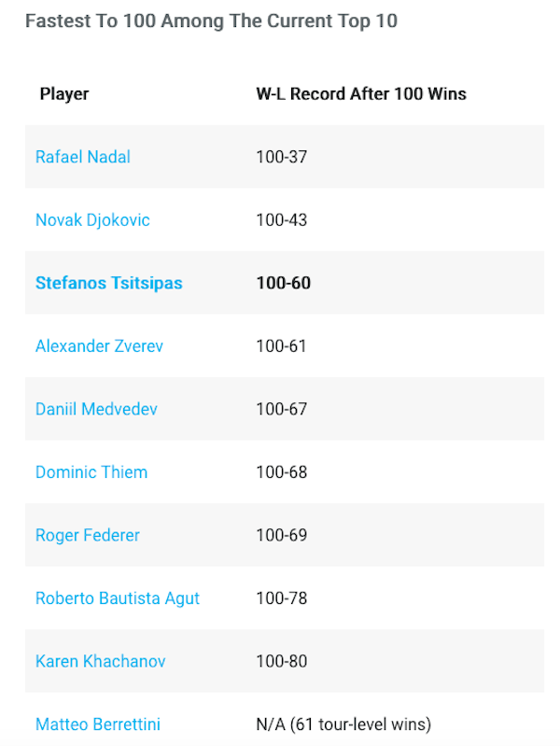
Task: Select the 100-69 record value
Action: 281,535
